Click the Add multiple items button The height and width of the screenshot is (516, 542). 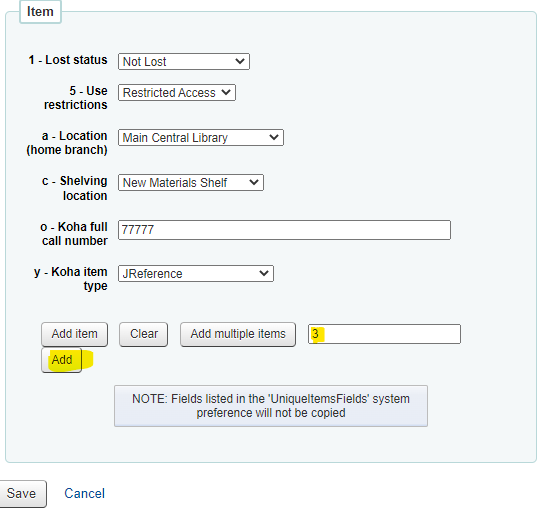click(x=238, y=334)
